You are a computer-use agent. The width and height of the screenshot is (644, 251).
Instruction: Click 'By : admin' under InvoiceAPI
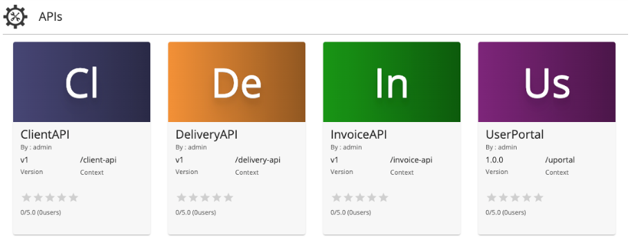pos(346,147)
